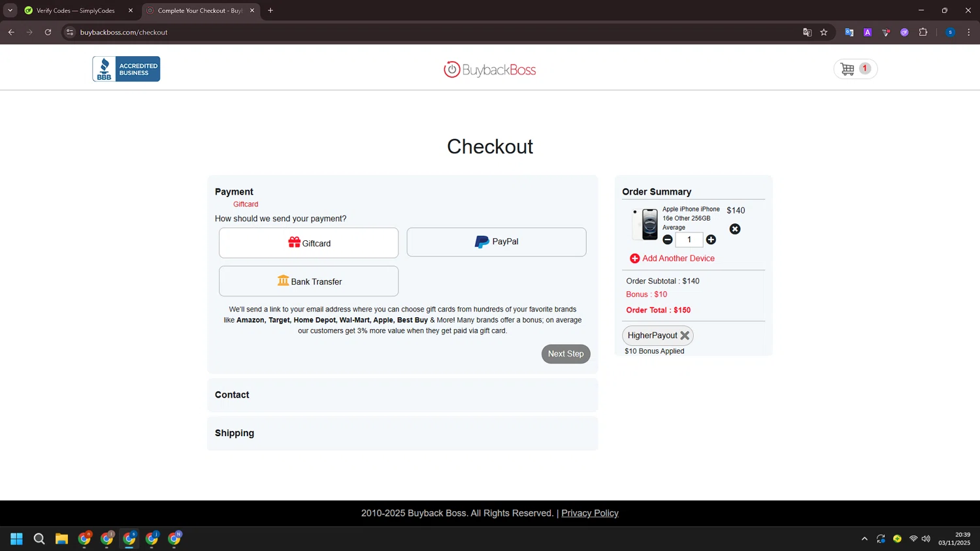Open the tab search dropdown
This screenshot has width=980, height=551.
[10, 10]
